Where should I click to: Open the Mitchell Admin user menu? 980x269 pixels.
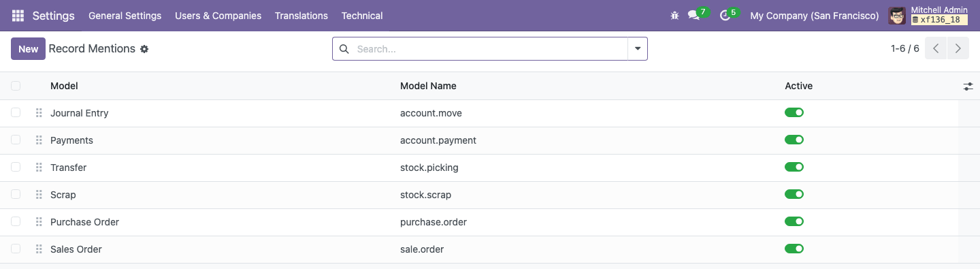pyautogui.click(x=928, y=16)
